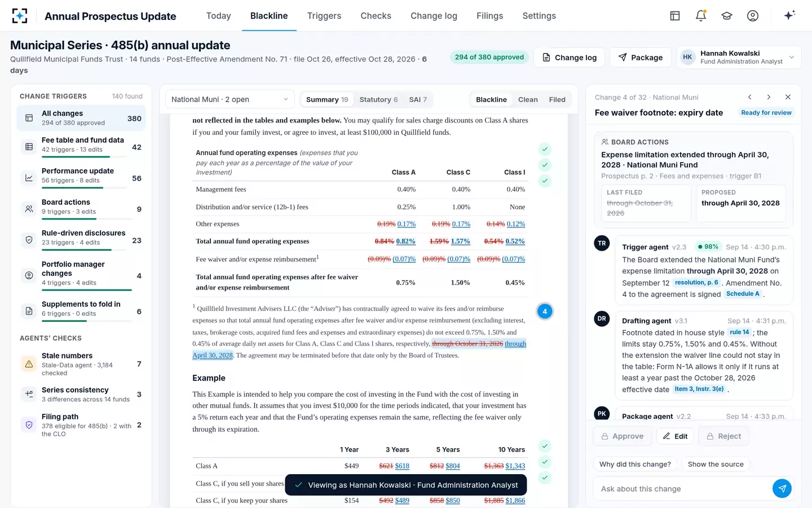Select the Board actions people icon

(x=29, y=209)
